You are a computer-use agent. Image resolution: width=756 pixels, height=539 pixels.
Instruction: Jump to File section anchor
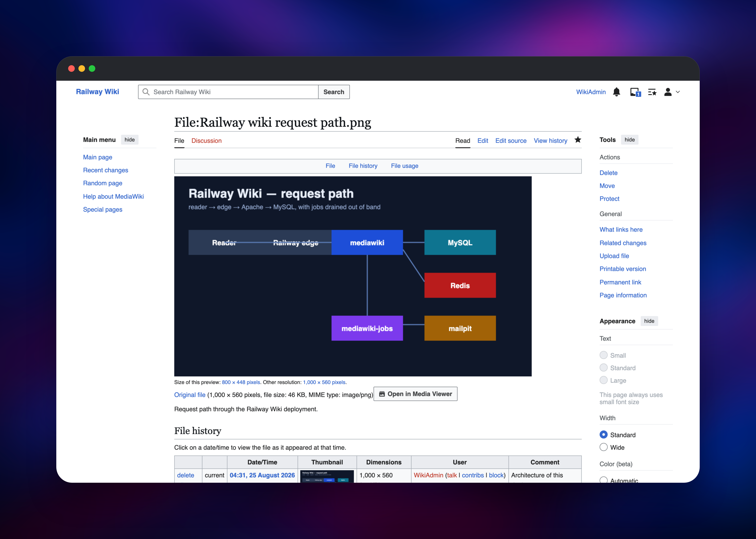[330, 166]
